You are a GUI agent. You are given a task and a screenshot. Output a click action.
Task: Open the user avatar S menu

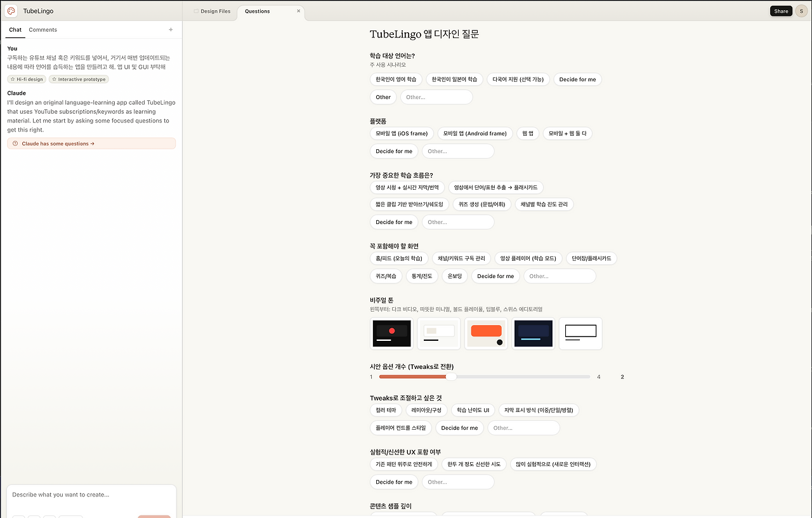click(x=801, y=11)
